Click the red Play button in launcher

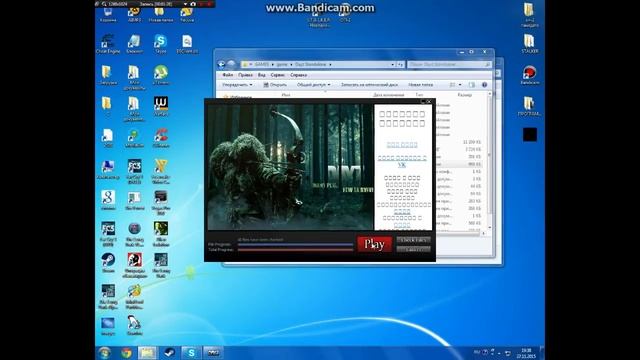coord(374,244)
